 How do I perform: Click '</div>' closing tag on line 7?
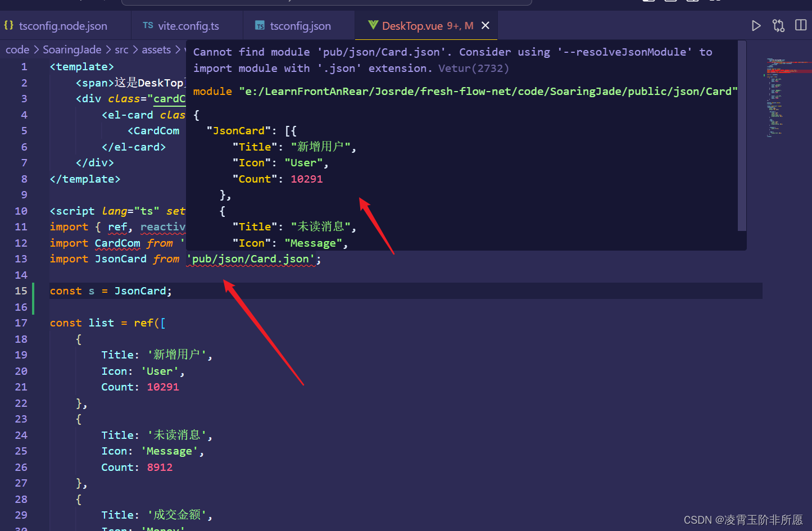(x=95, y=163)
